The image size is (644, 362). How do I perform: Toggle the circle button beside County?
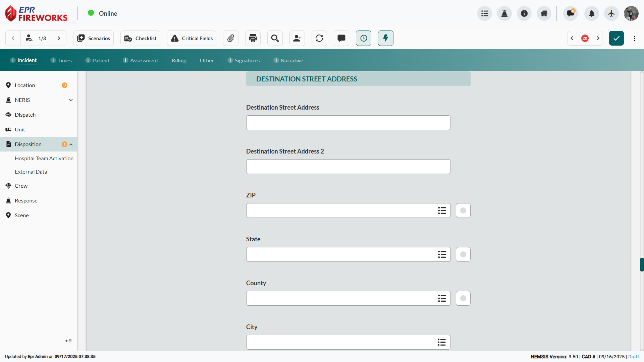click(x=463, y=298)
